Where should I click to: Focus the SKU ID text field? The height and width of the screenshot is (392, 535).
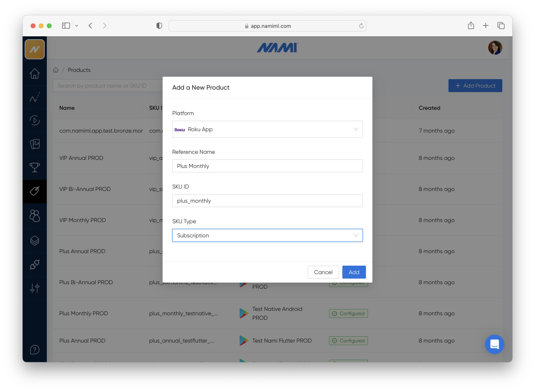pyautogui.click(x=267, y=201)
